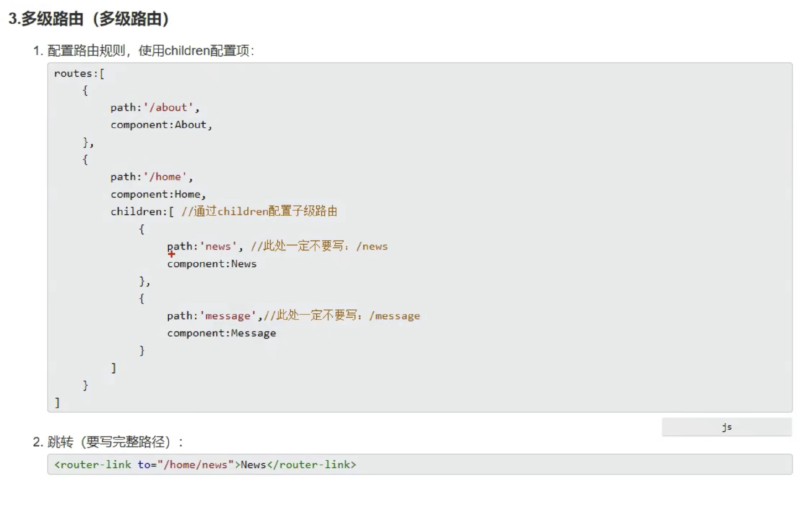Click the component:Message code line
Image resolution: width=812 pixels, height=525 pixels.
coord(221,333)
